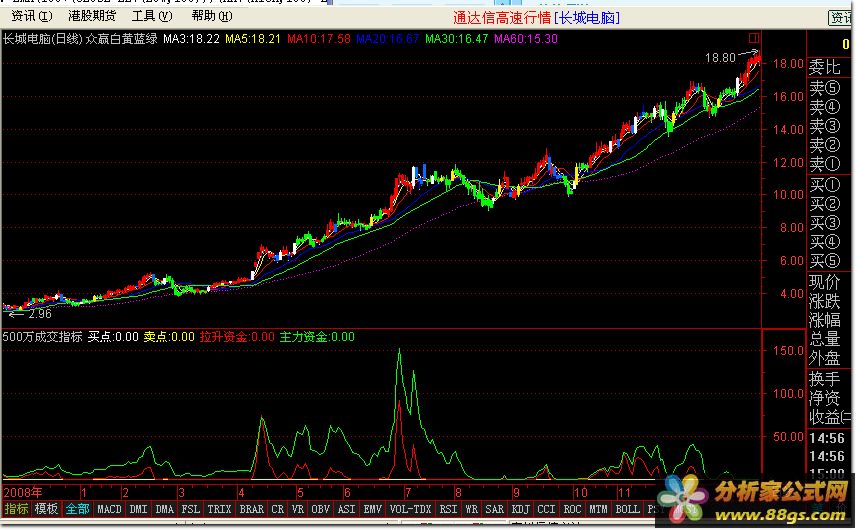Select the TRIX indicator tab
This screenshot has height=530, width=857.
219,509
